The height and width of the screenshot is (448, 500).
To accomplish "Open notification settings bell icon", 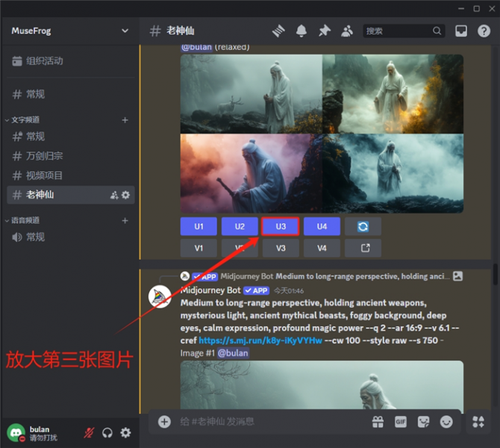I will 301,31.
